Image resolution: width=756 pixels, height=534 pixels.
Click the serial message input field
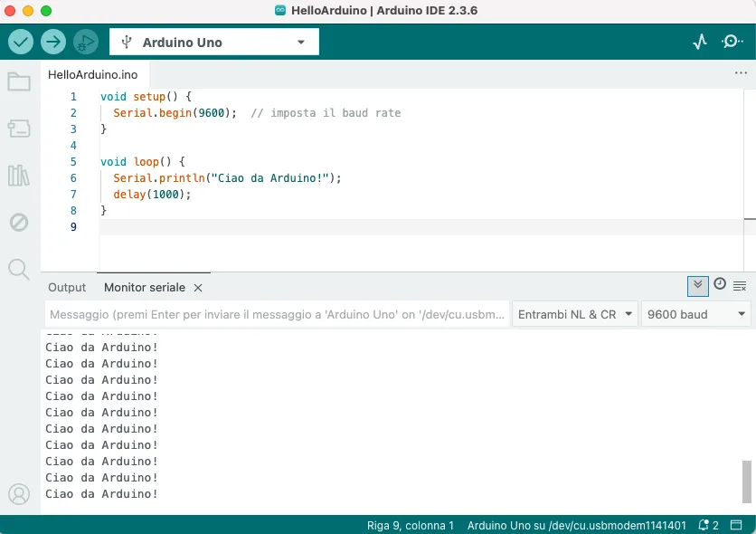coord(278,314)
